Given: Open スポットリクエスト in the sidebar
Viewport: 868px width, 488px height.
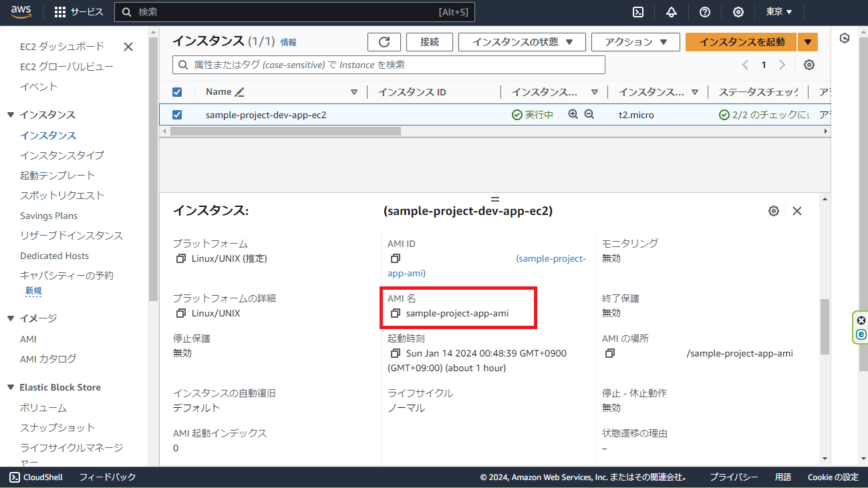Looking at the screenshot, I should [x=62, y=196].
